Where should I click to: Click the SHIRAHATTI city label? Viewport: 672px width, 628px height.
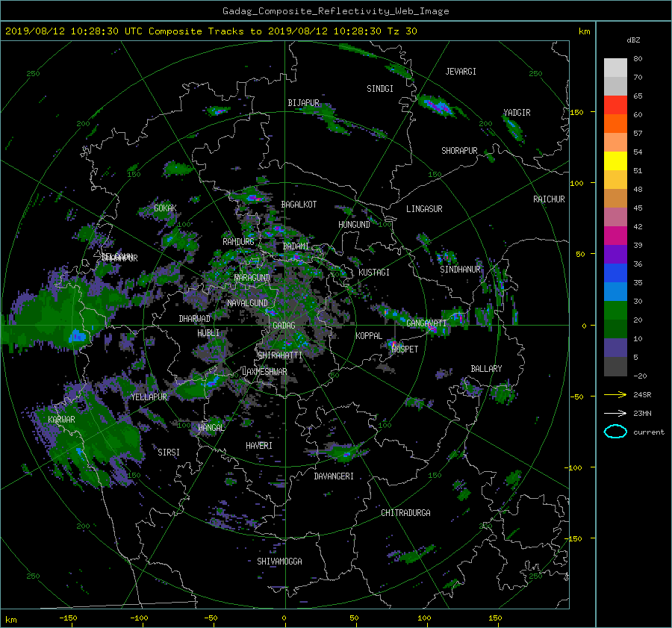click(x=280, y=355)
